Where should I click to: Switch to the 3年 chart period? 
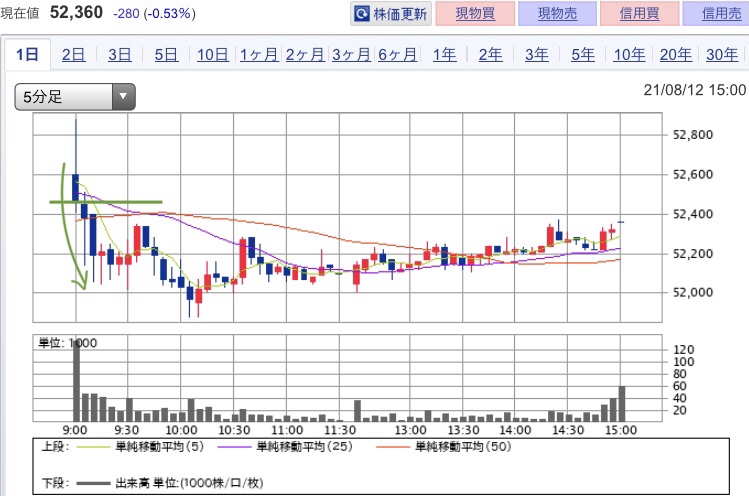point(536,55)
